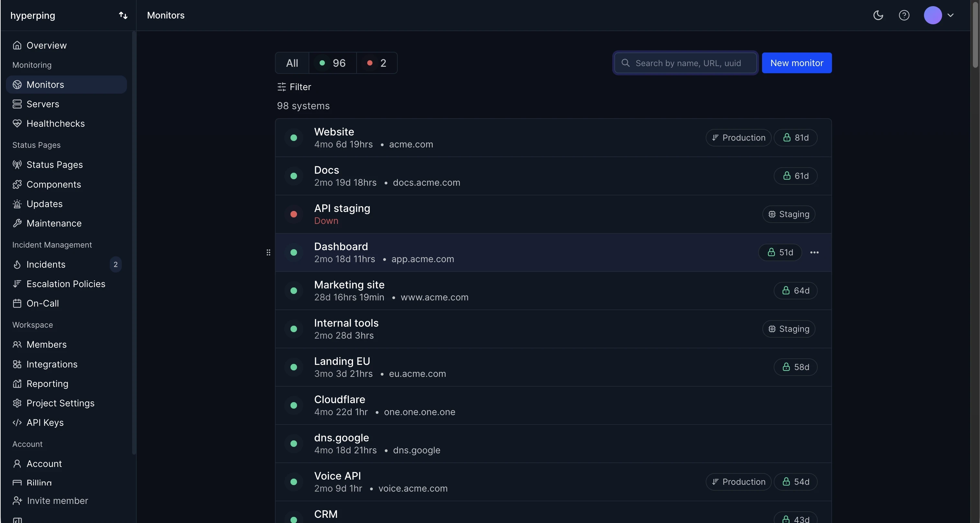Toggle dark mode moon icon

[x=878, y=15]
